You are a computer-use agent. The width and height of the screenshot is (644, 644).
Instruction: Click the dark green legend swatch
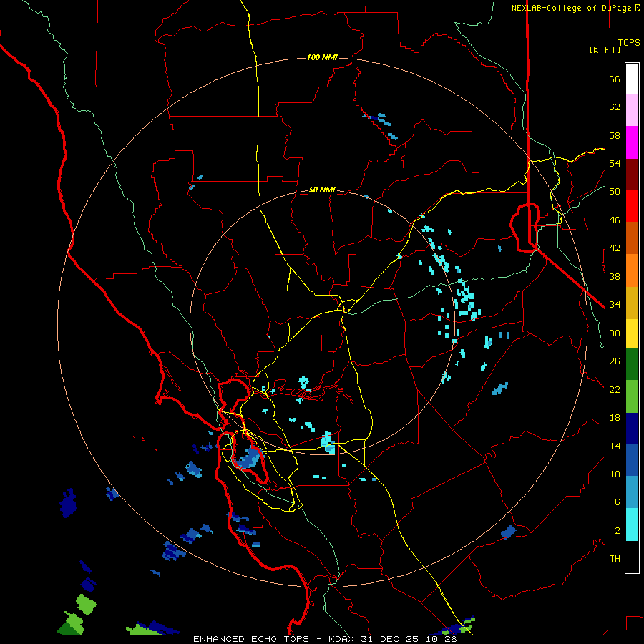(632, 364)
